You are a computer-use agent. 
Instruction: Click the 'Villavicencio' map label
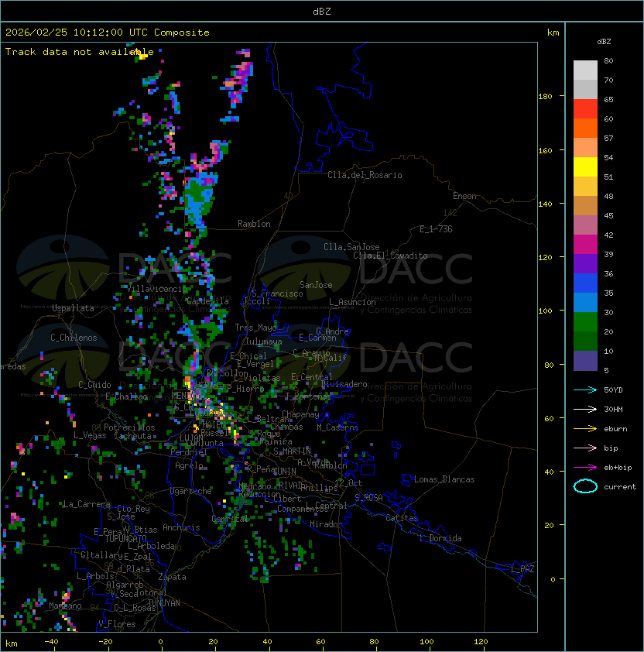tap(157, 289)
